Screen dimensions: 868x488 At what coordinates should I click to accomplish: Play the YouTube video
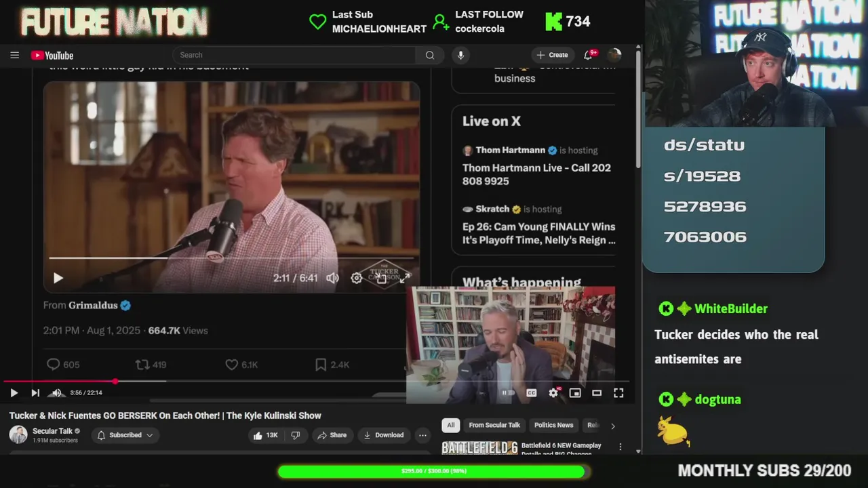(14, 392)
